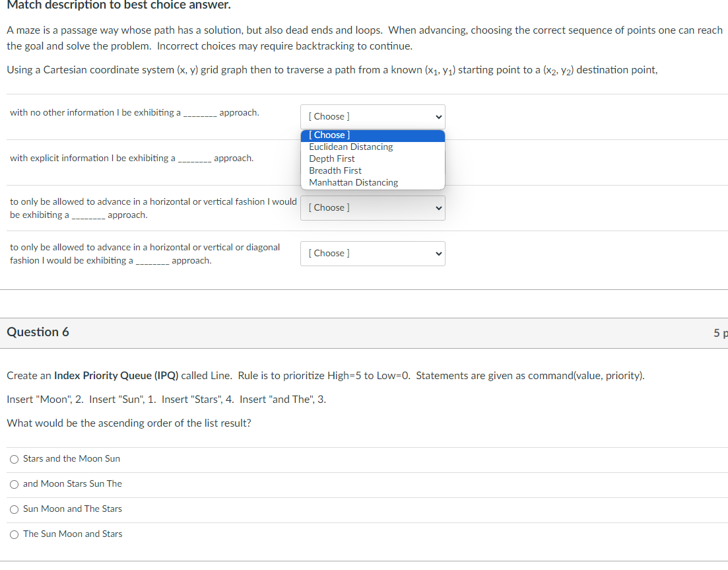Select 'and Moon Stars Sun The' answer
Viewport: 728px width, 570px height.
tap(15, 485)
